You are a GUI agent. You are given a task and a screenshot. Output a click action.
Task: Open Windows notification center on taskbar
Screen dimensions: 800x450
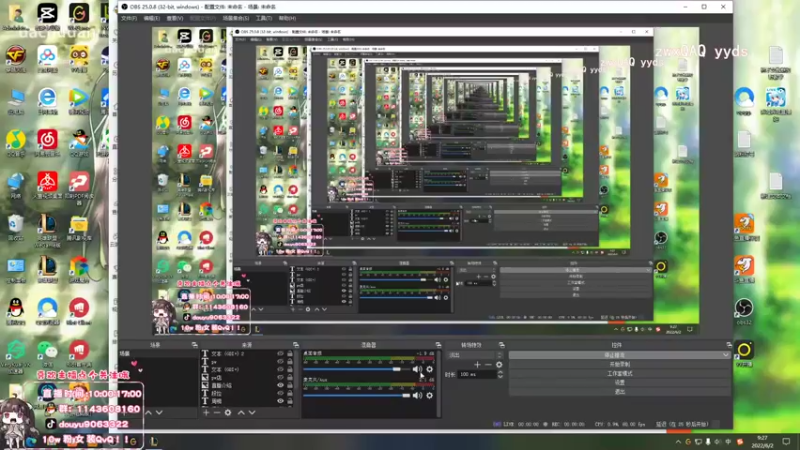click(x=786, y=442)
